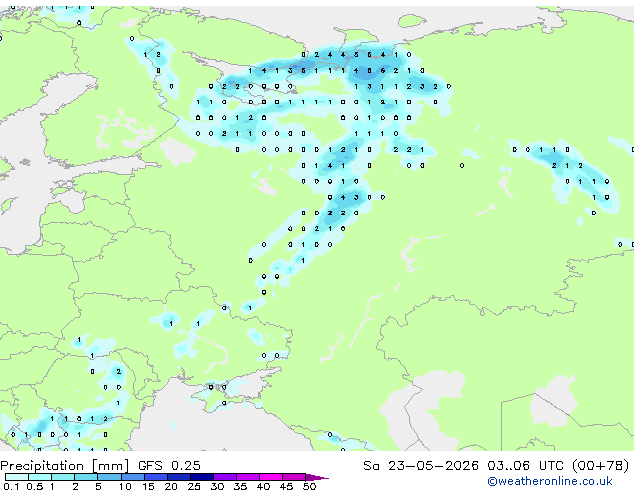The height and width of the screenshot is (490, 634).
Task: Select the 20–25 mm dark blue segment
Action: [179, 477]
